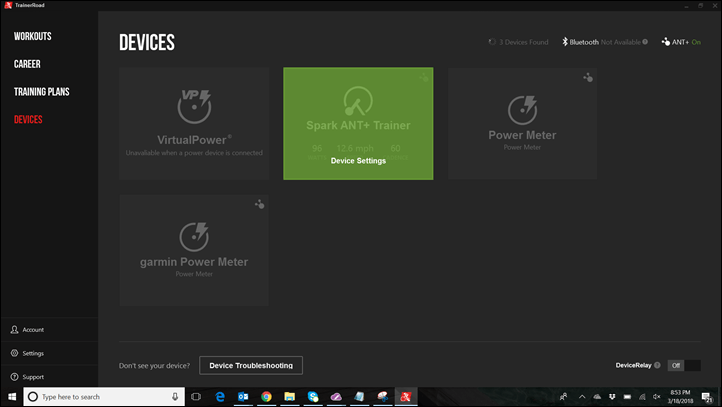
Task: Click the ANT+ badge on the Spark Trainer card
Action: pos(423,77)
